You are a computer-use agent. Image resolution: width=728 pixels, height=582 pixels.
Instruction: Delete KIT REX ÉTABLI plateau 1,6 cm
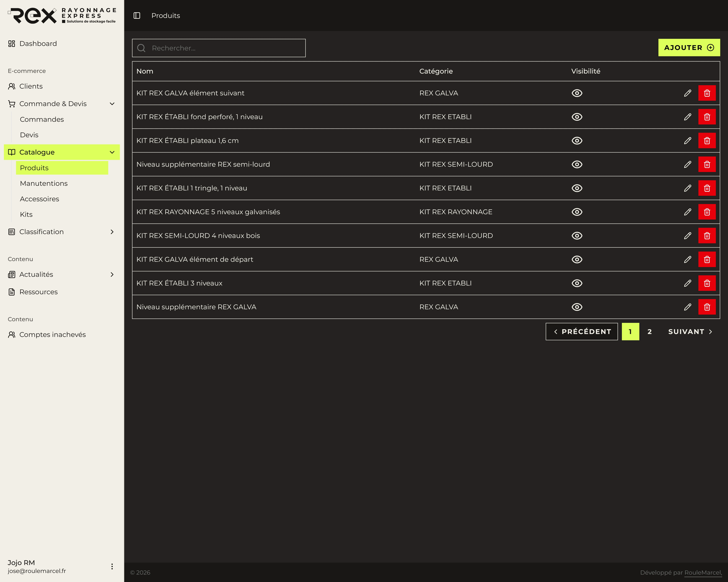click(x=707, y=141)
